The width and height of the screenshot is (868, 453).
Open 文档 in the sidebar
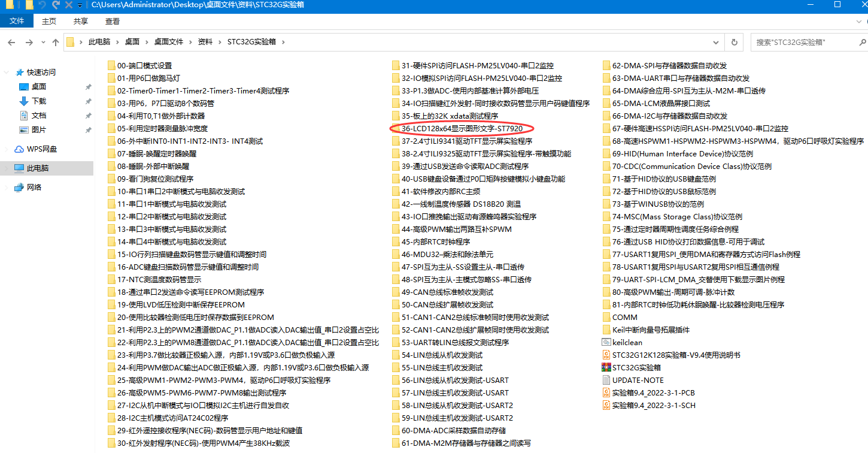click(39, 116)
